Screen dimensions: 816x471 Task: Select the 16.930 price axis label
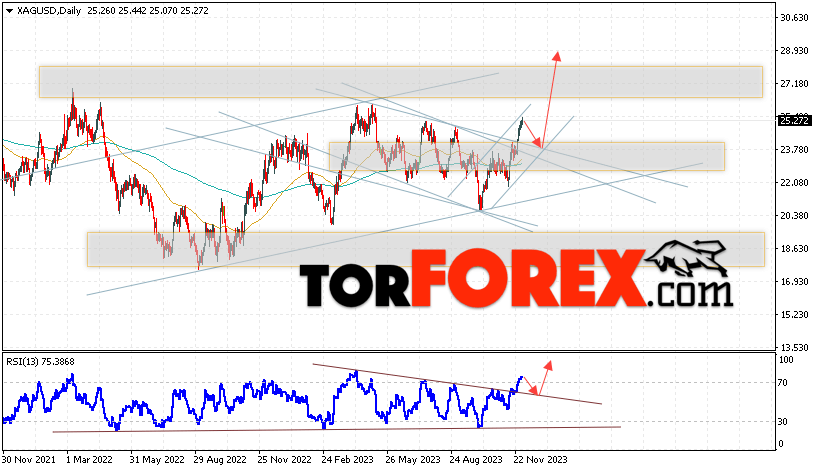point(794,282)
